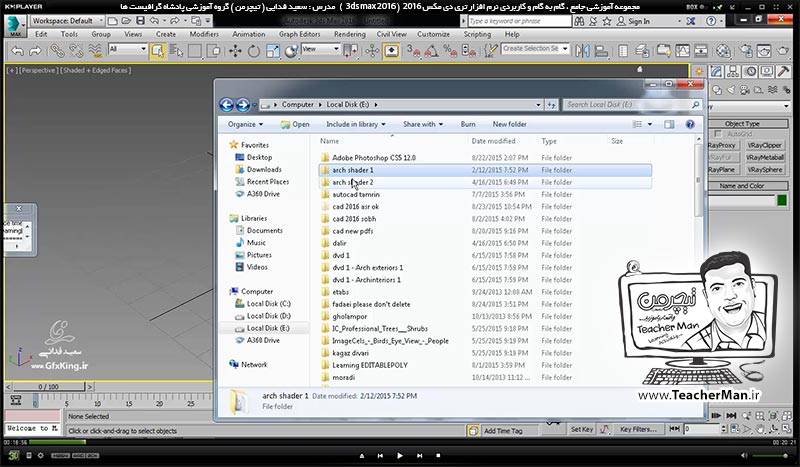Click the KMPlayer video progress bar

click(x=400, y=442)
